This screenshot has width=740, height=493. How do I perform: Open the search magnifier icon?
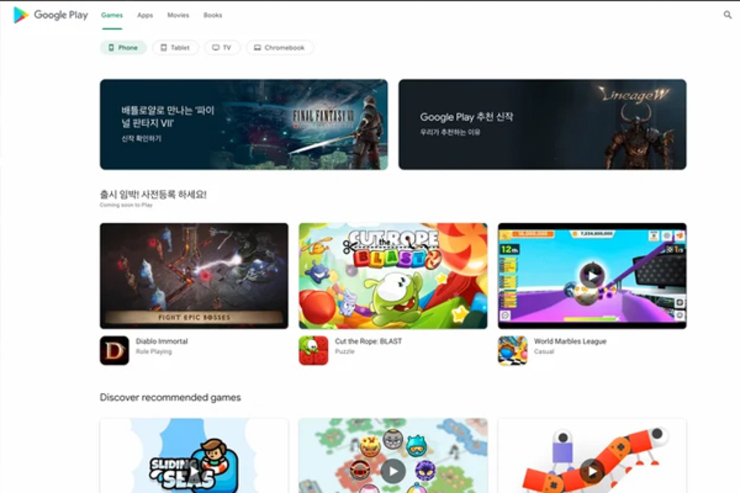(727, 15)
